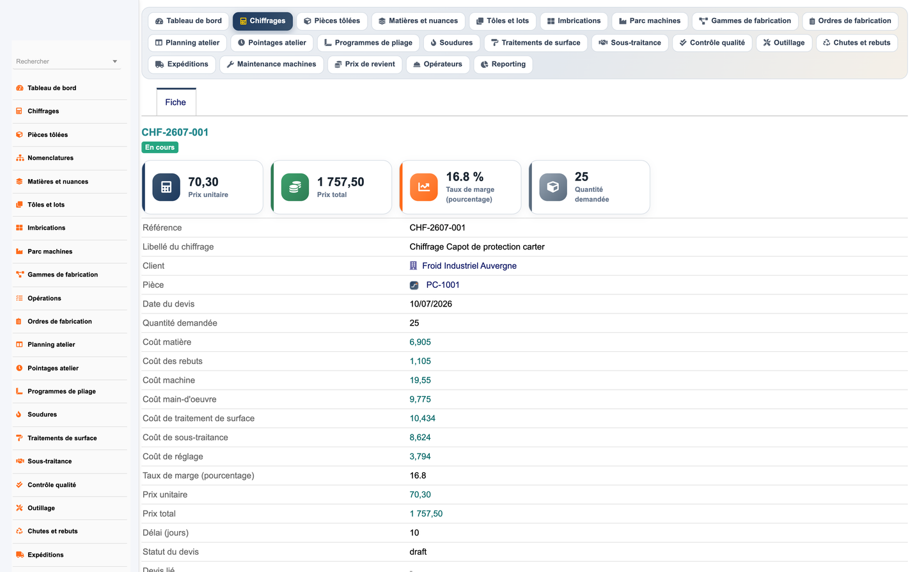Click the Imbrications grid icon in sidebar
This screenshot has width=924, height=572.
click(x=20, y=228)
